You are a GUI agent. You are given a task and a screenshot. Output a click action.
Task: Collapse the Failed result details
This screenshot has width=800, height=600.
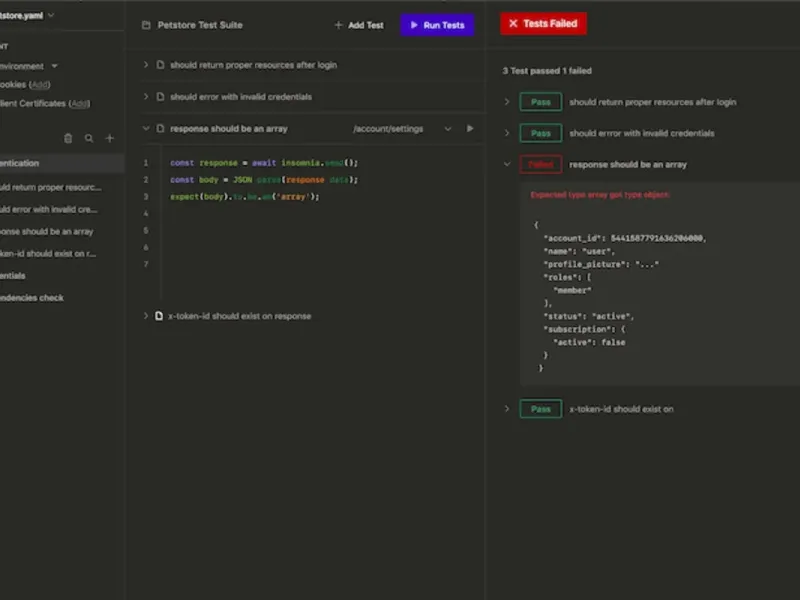(507, 164)
